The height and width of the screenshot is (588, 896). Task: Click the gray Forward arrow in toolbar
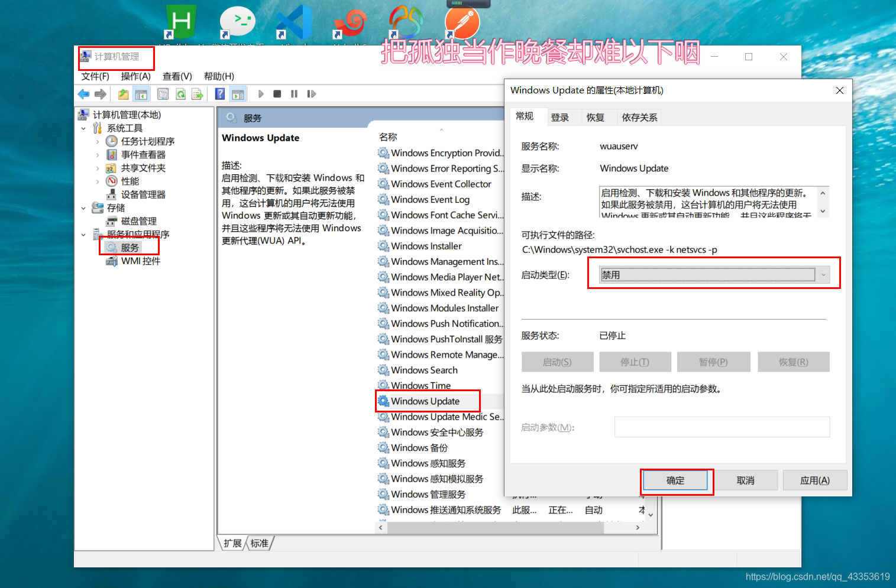coord(101,94)
